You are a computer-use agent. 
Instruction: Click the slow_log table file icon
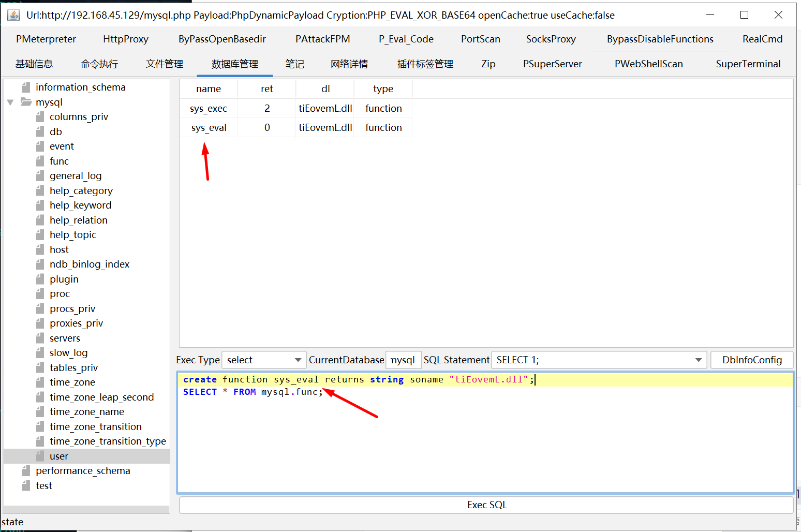[40, 352]
